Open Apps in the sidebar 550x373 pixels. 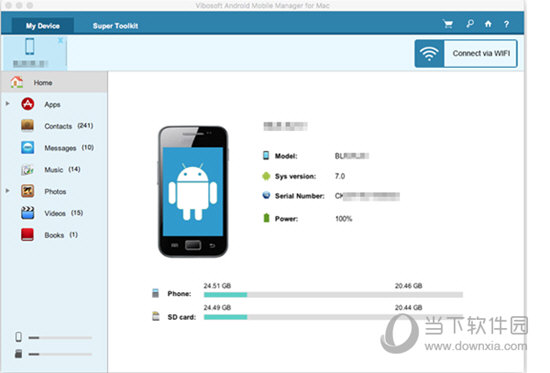pyautogui.click(x=52, y=105)
